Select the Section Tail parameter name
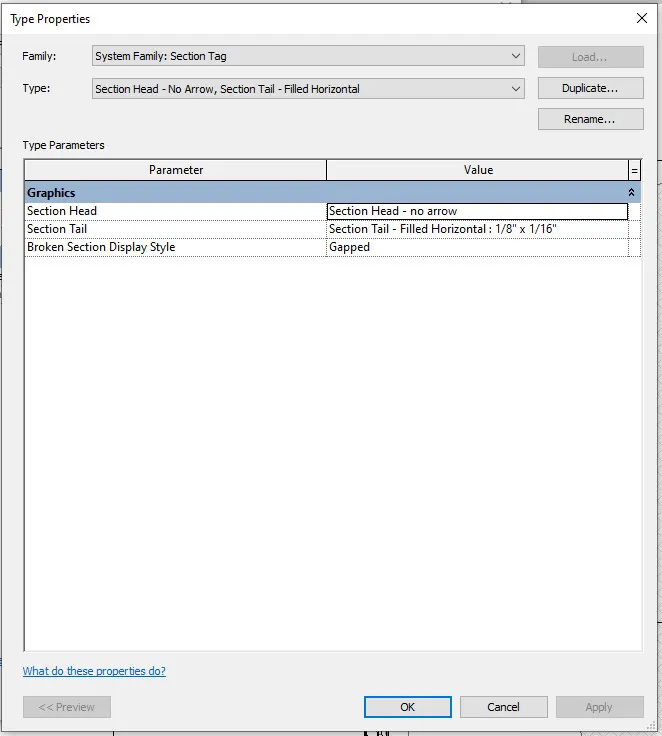 [175, 229]
